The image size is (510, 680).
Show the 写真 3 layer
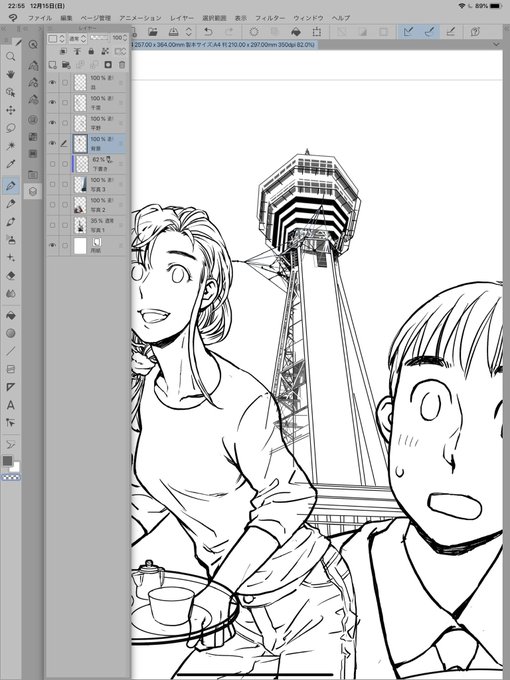(x=52, y=184)
